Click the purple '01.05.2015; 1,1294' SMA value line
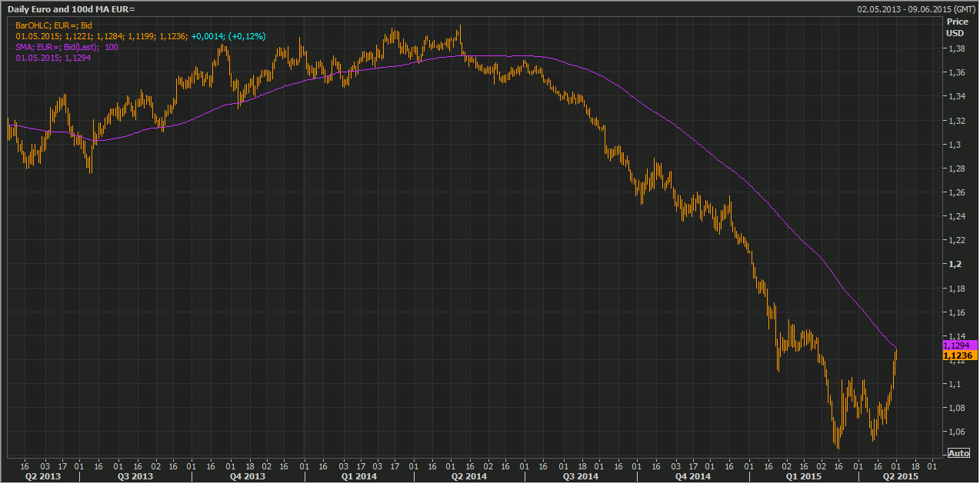 point(54,58)
